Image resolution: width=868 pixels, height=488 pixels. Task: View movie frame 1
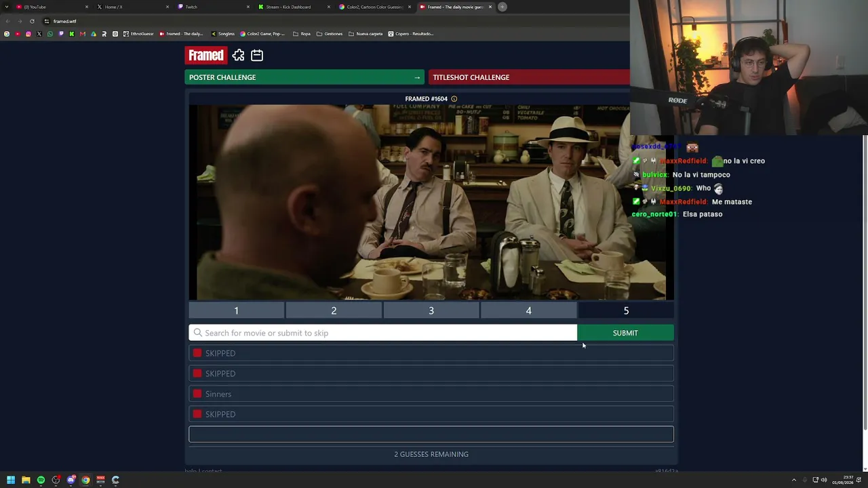[237, 310]
